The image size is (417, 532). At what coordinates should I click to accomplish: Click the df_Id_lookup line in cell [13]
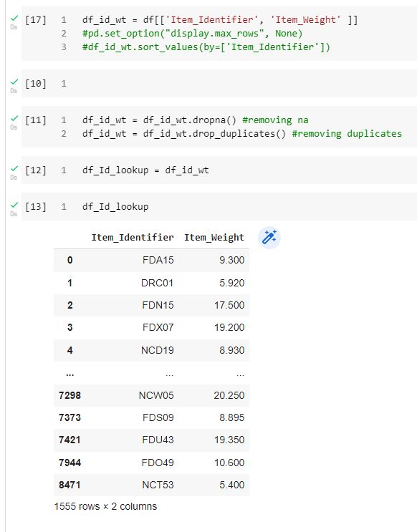coord(115,207)
